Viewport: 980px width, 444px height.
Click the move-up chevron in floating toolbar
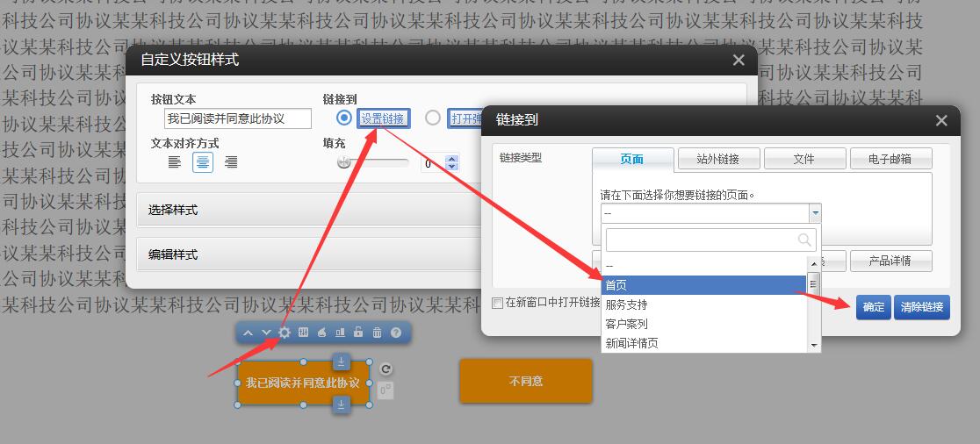(x=248, y=333)
